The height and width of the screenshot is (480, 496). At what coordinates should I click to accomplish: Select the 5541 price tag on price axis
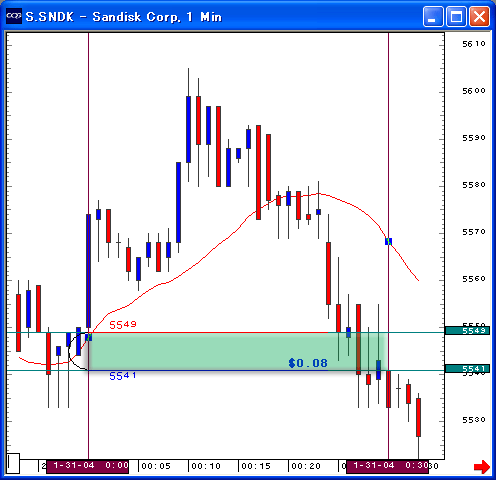click(467, 368)
